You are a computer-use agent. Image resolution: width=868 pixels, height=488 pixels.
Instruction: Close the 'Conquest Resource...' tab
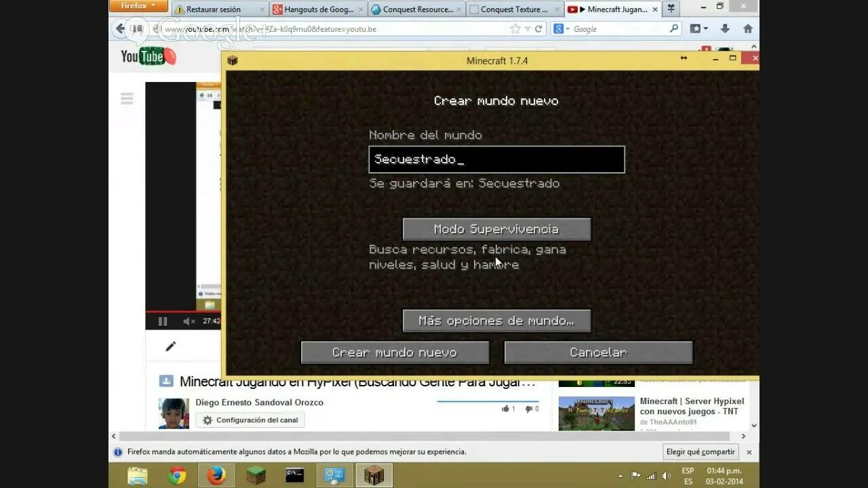(x=458, y=9)
